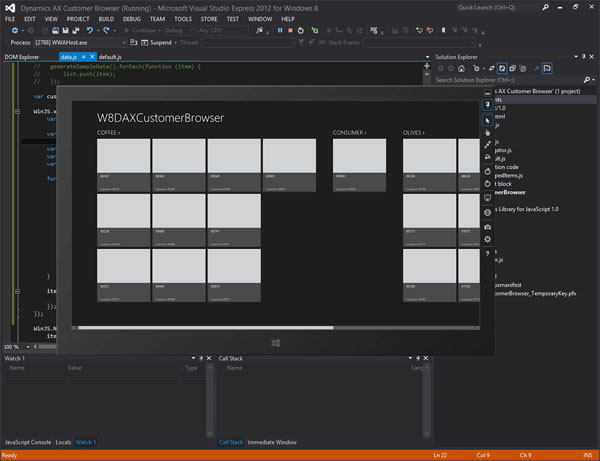Click the CONSUMER group header link
600x461 pixels.
(349, 132)
